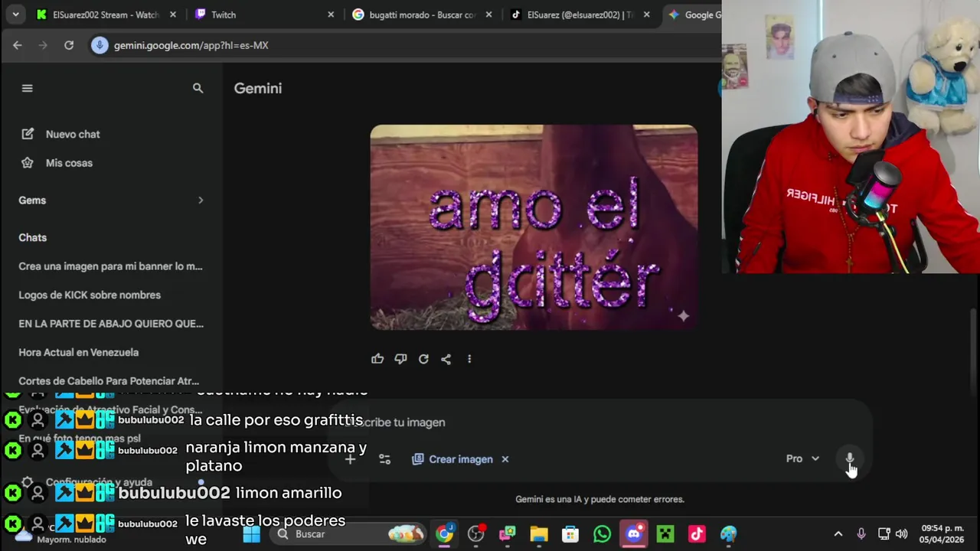Open File Explorer from the taskbar
This screenshot has height=551, width=980.
(x=539, y=534)
